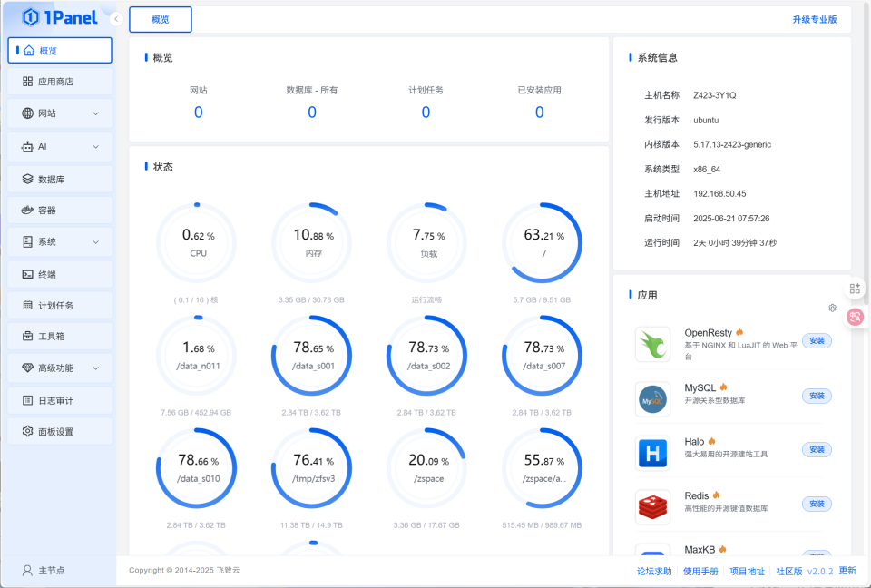
Task: Click version v2.0.2 in footer
Action: 820,572
